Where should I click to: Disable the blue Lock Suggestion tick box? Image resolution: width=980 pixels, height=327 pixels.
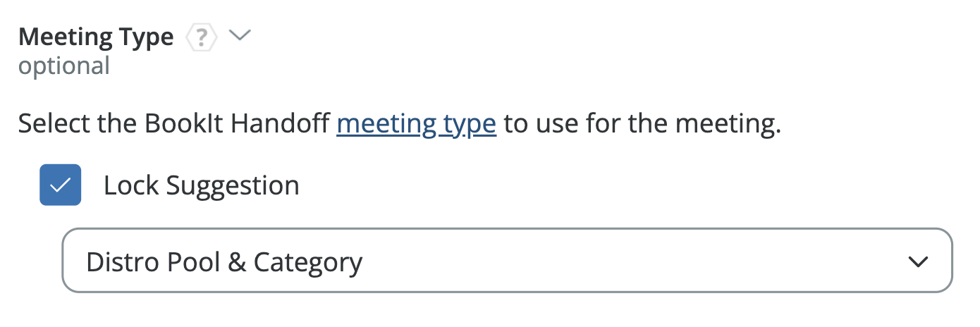[x=61, y=185]
